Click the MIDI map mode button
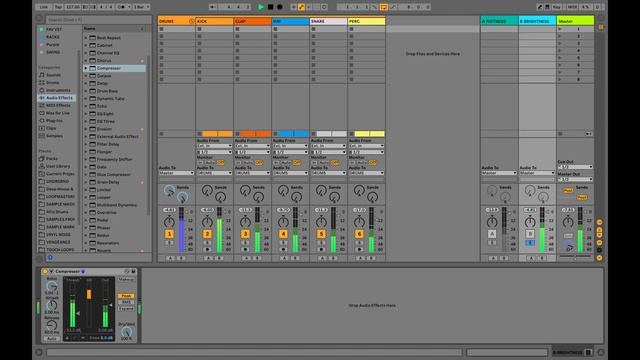 coord(572,7)
